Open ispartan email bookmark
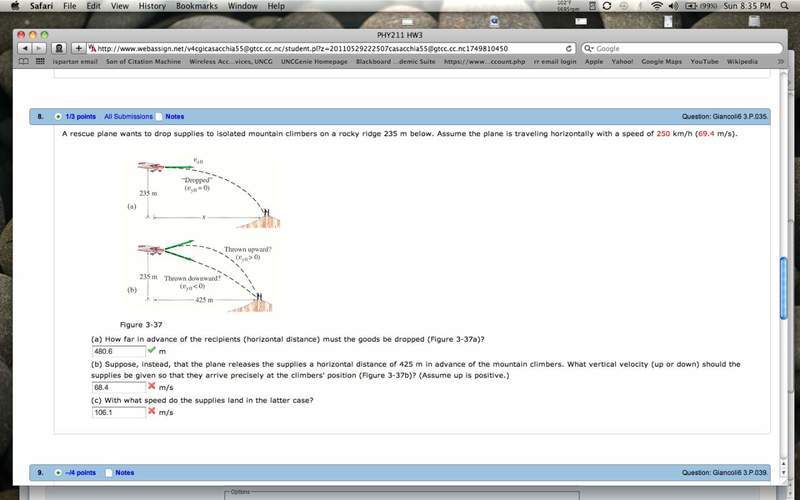 pos(75,62)
